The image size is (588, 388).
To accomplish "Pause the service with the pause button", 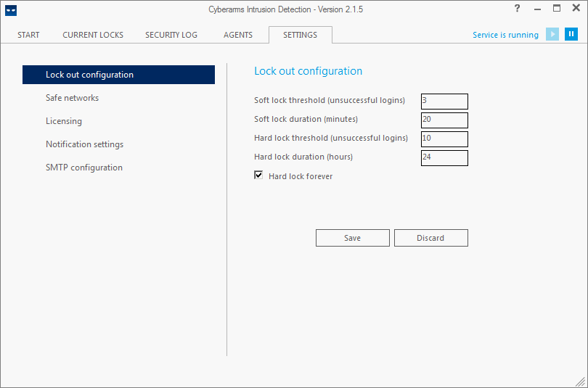I will pyautogui.click(x=571, y=34).
